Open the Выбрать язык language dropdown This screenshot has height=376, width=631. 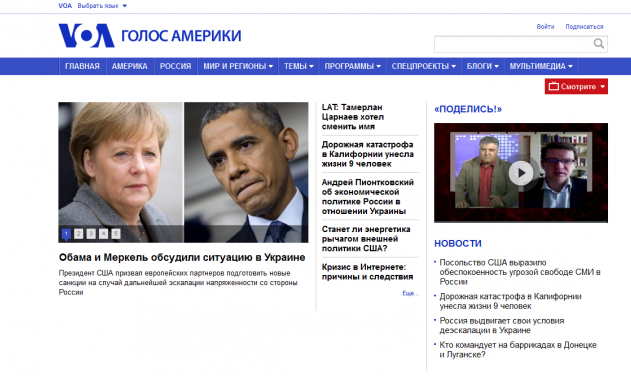coord(102,6)
